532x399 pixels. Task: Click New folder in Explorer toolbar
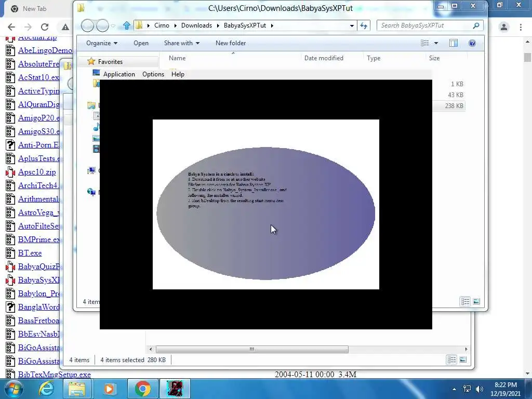point(231,43)
